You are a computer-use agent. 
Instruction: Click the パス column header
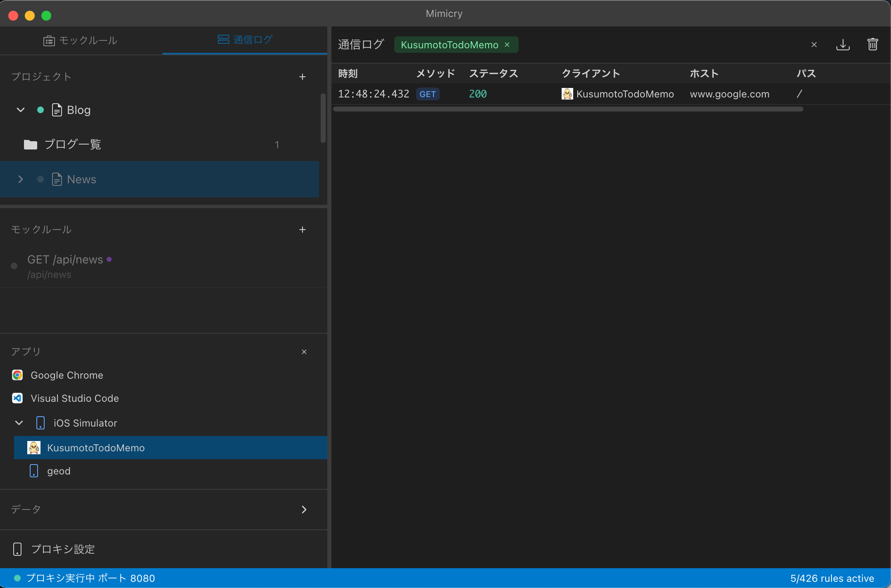[806, 73]
